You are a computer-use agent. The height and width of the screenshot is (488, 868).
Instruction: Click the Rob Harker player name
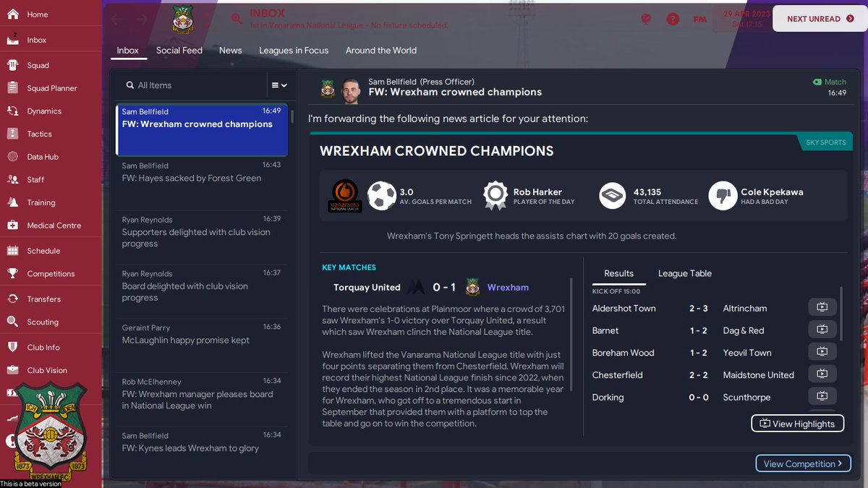[537, 192]
